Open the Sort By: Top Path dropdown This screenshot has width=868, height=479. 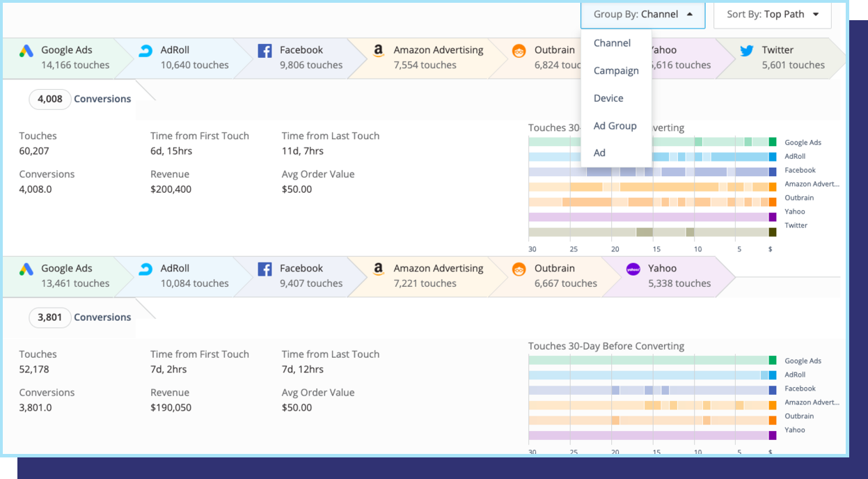coord(773,15)
